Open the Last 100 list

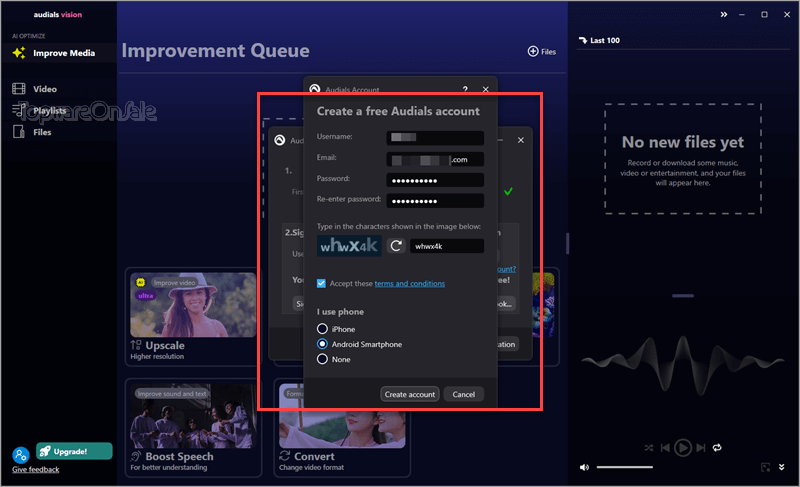(599, 40)
